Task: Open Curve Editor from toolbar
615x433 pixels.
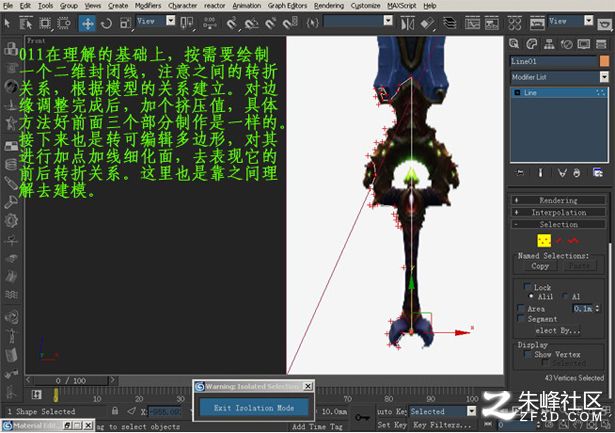Action: (472, 23)
